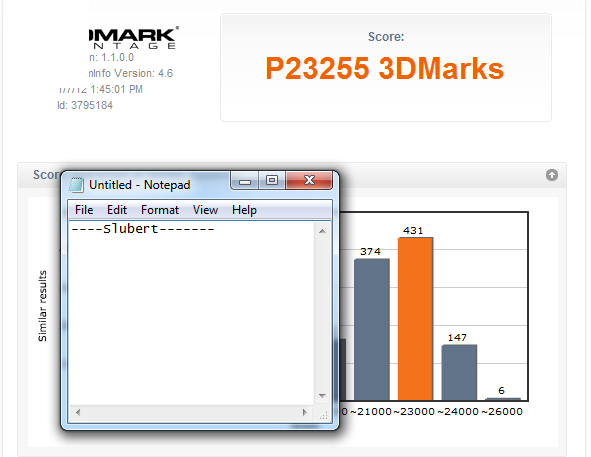Maximize the Notepad window
The width and height of the screenshot is (591, 457).
(272, 181)
